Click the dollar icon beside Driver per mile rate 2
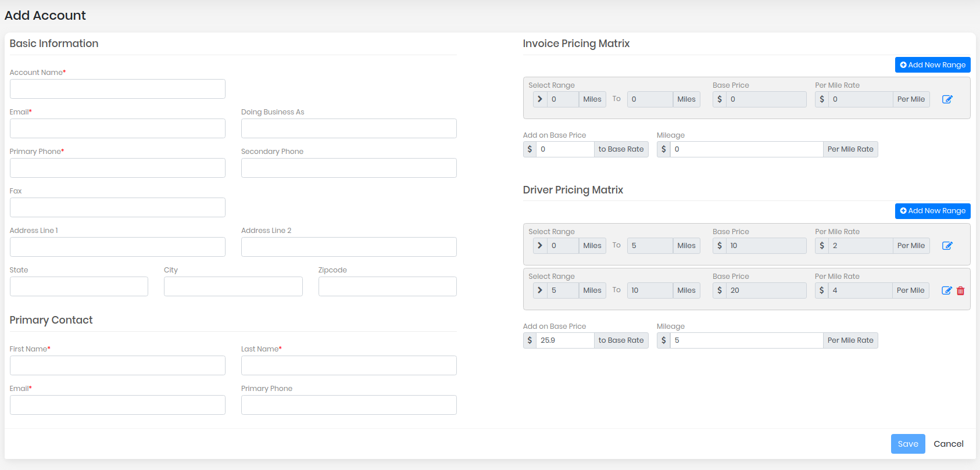This screenshot has width=980, height=470. (822, 246)
